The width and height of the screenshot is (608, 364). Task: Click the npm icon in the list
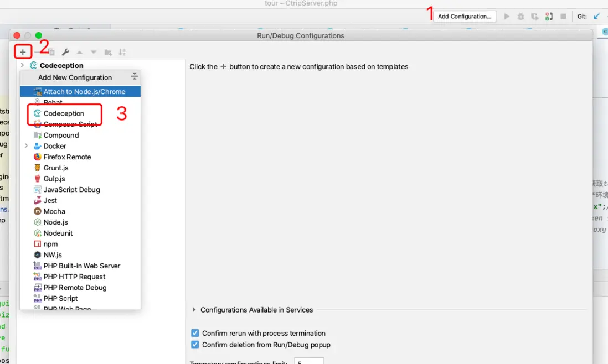click(37, 244)
